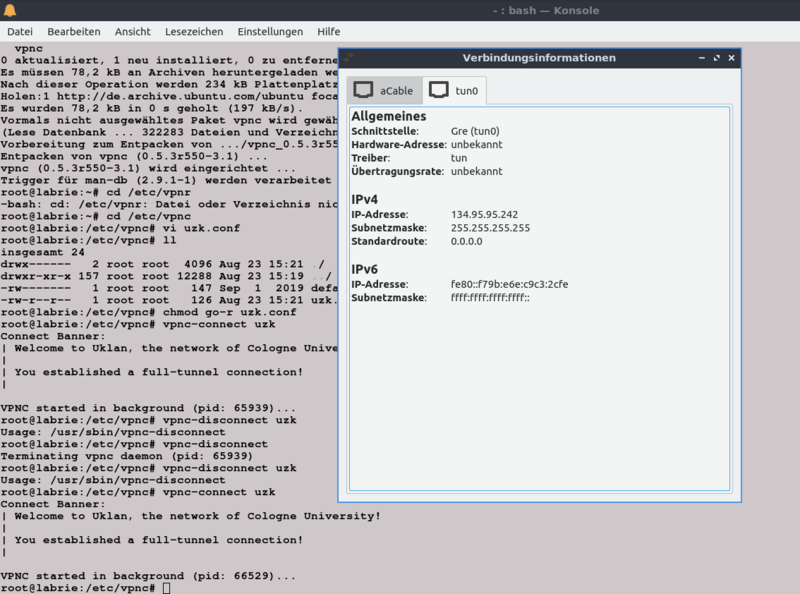Click the IPv4 section heading
800x594 pixels.
364,200
